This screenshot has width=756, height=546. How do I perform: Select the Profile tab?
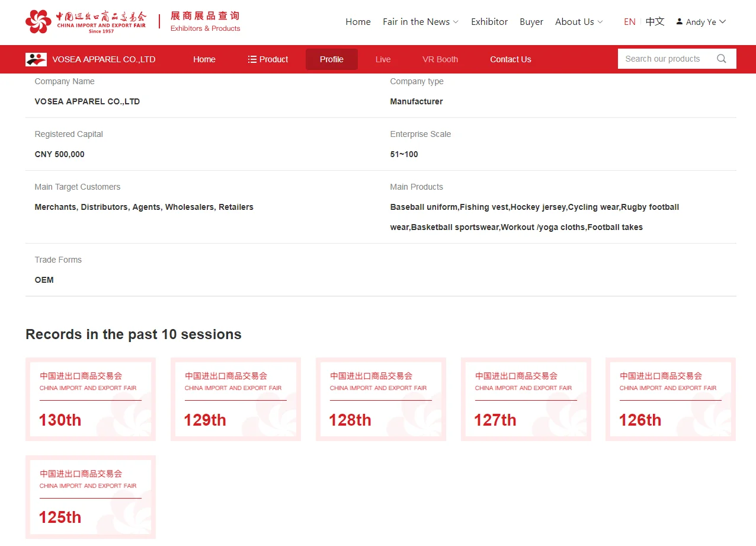pyautogui.click(x=331, y=59)
